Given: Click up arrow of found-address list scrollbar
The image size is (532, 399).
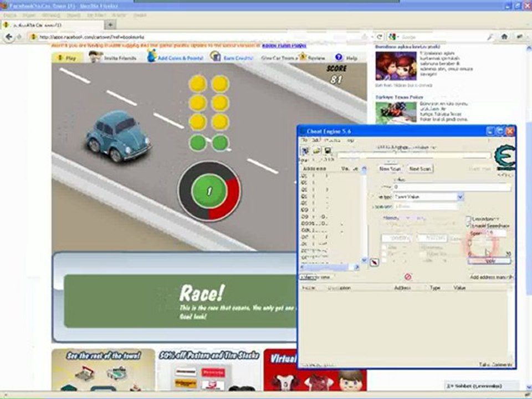Looking at the screenshot, I should 364,168.
